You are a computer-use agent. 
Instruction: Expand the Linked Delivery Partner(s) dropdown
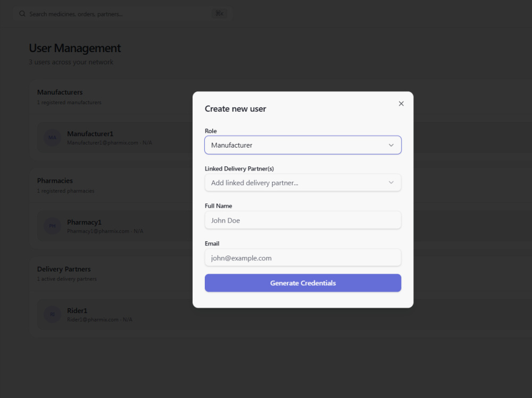point(303,183)
